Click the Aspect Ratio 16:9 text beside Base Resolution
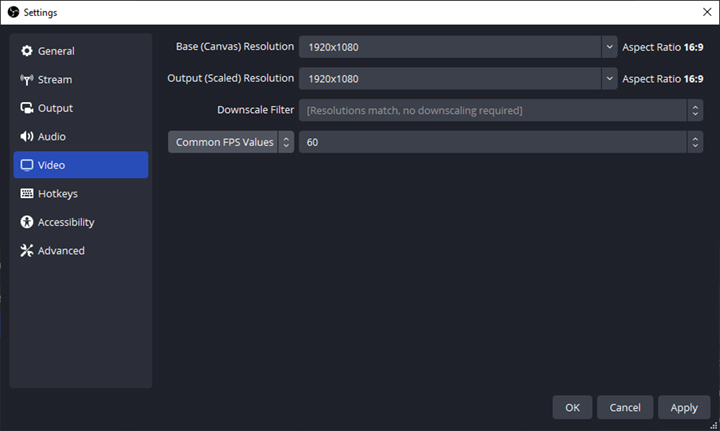This screenshot has height=431, width=720. click(663, 47)
